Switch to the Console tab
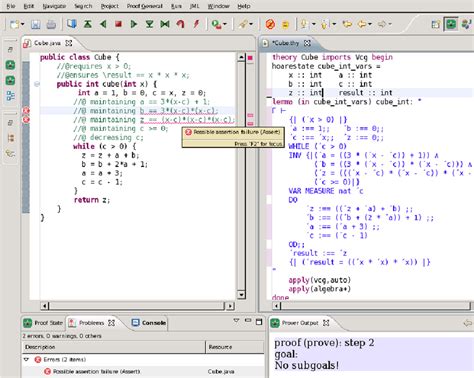 tap(149, 323)
